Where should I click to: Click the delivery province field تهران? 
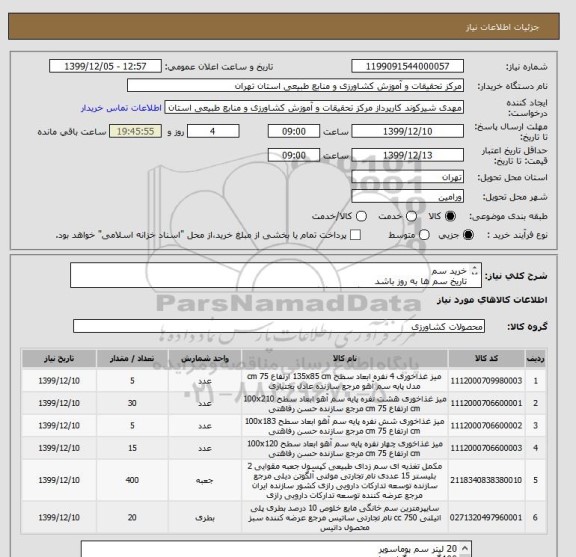pyautogui.click(x=407, y=177)
